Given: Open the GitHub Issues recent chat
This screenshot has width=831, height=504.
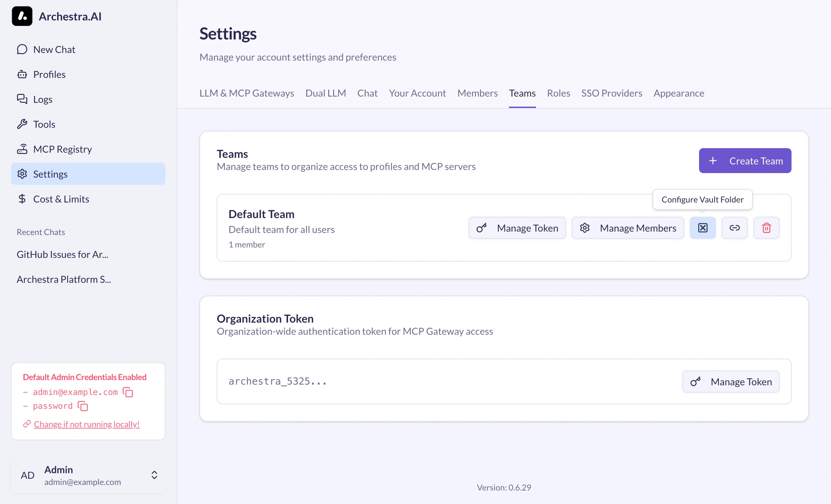Looking at the screenshot, I should point(62,254).
